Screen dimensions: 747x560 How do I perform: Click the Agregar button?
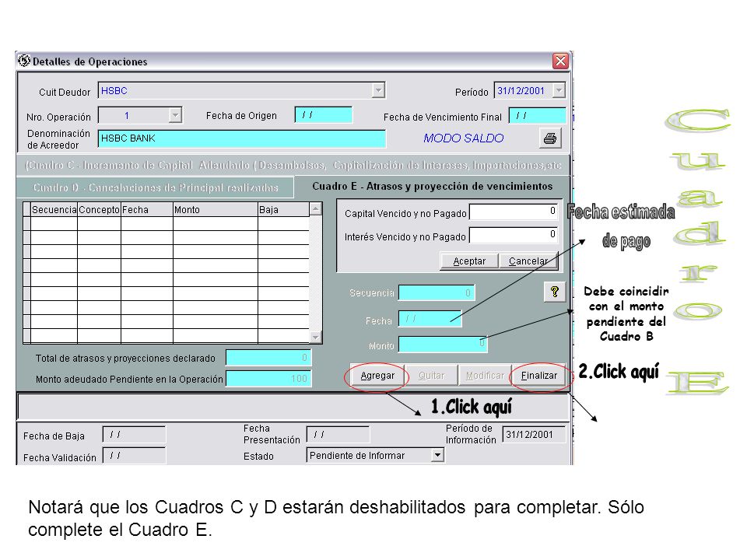pyautogui.click(x=377, y=376)
